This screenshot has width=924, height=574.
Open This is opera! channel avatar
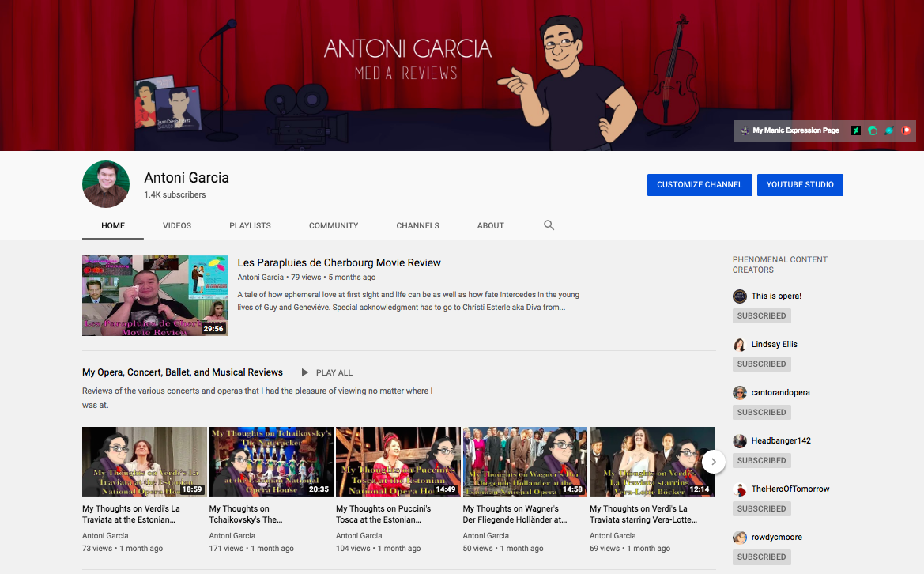740,296
